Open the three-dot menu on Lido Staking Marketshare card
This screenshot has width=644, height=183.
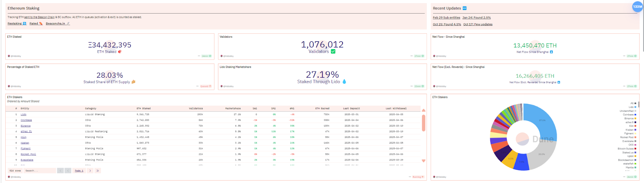[411, 86]
